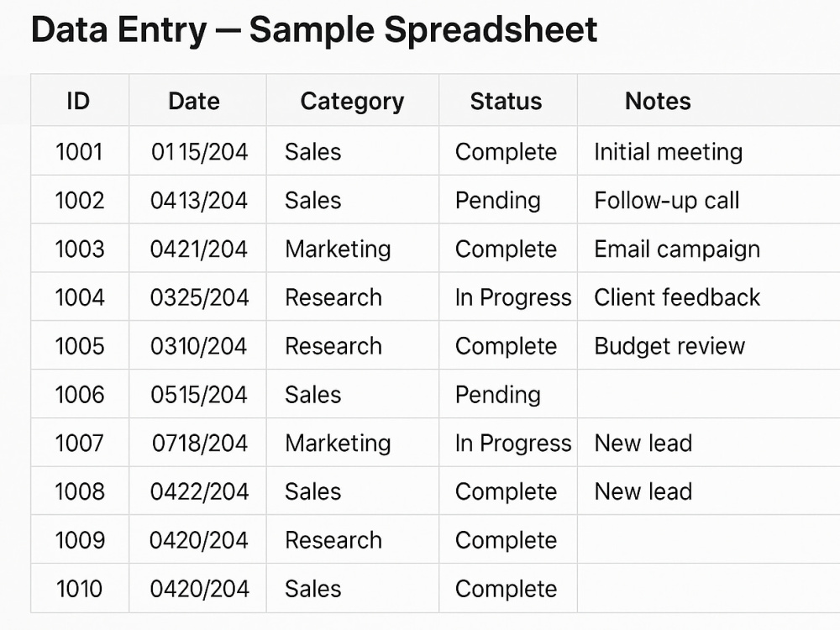840x630 pixels.
Task: Click the Complete status in row 1010
Action: (506, 590)
